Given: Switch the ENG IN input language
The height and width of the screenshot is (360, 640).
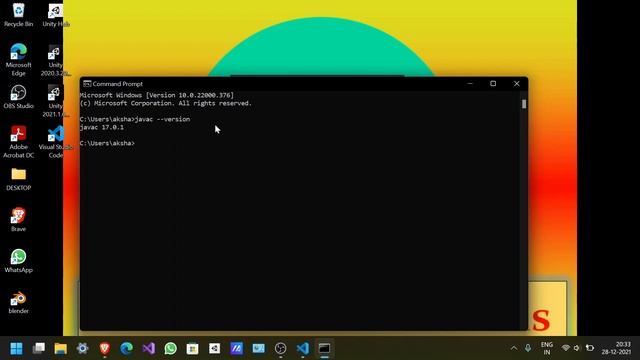Looking at the screenshot, I should 547,348.
